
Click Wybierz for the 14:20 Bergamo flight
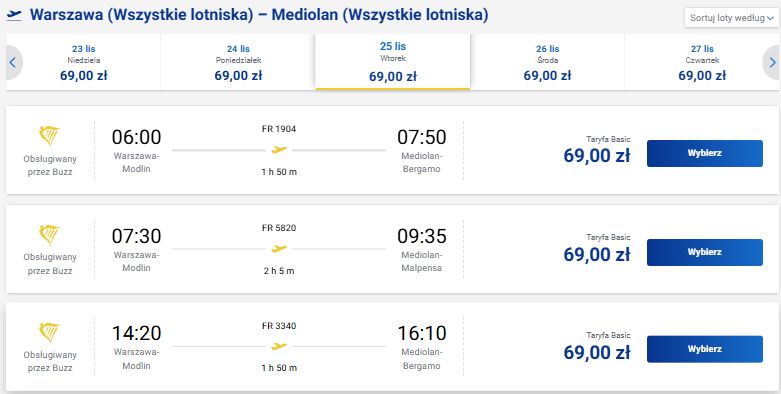(x=705, y=349)
